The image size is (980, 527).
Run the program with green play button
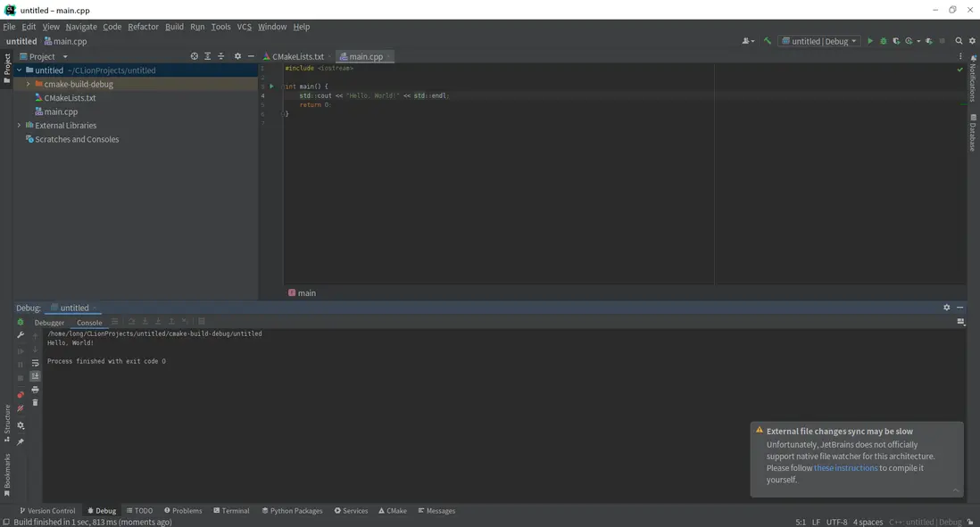point(870,41)
